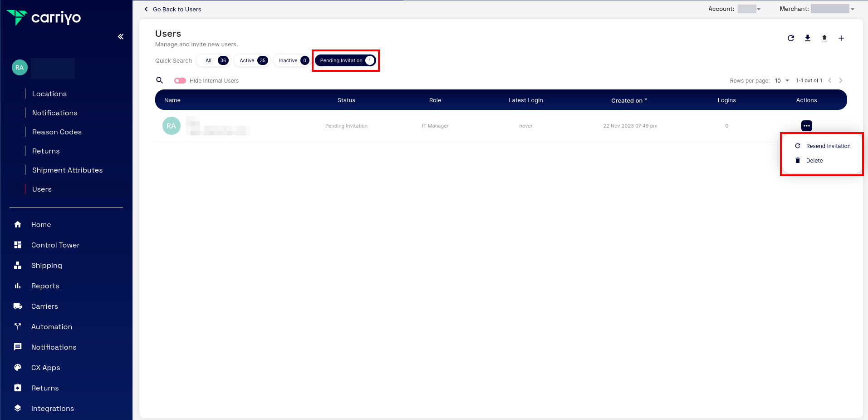This screenshot has height=420, width=868.
Task: Click the Carriyo logo
Action: [x=44, y=18]
